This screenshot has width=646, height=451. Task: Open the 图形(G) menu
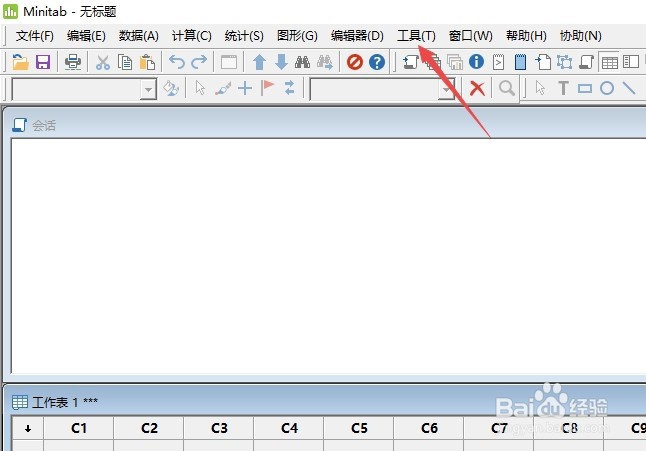[297, 36]
